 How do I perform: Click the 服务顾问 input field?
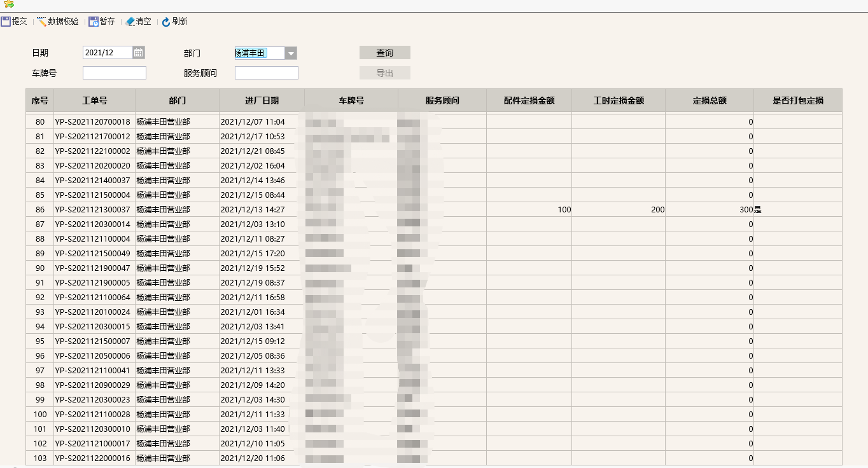(x=267, y=73)
